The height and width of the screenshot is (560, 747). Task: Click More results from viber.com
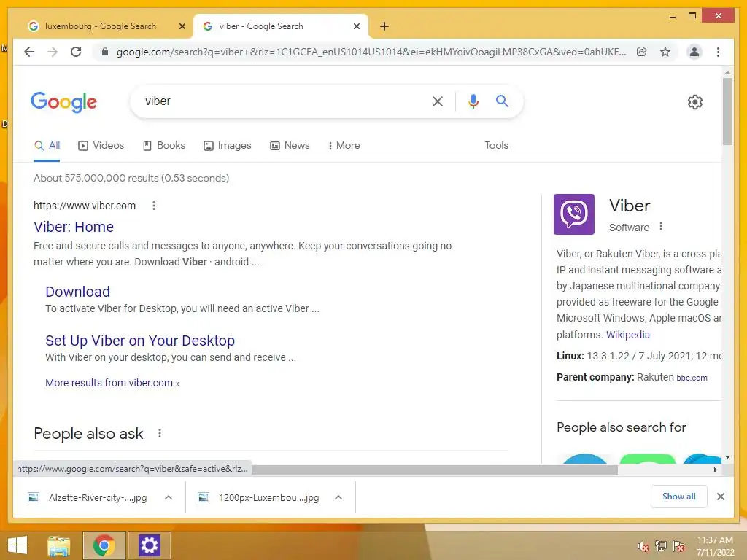(112, 383)
